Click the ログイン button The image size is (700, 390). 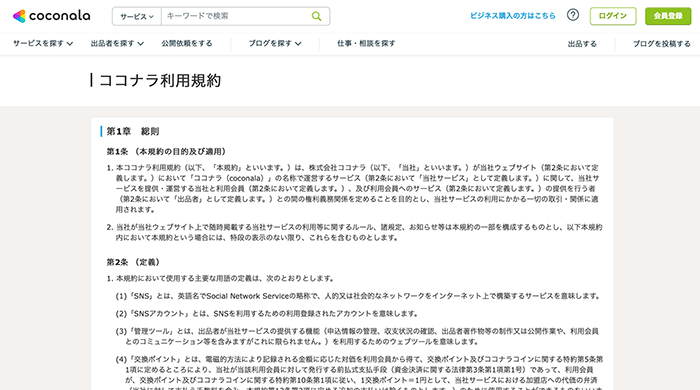(x=613, y=16)
